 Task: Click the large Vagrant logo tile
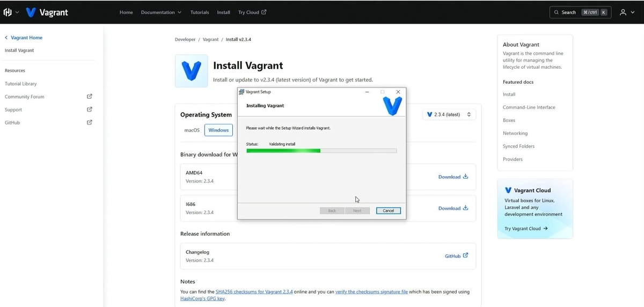[x=191, y=71]
